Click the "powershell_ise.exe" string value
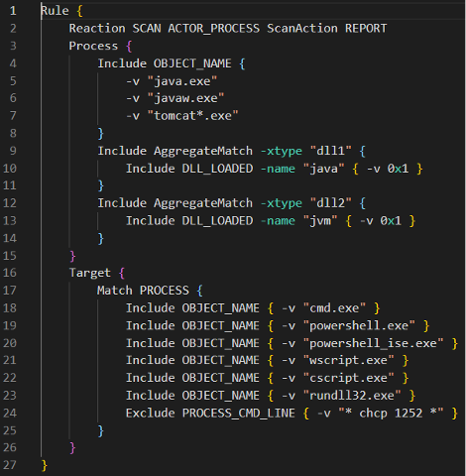Screen dimensions: 466x476 374,343
